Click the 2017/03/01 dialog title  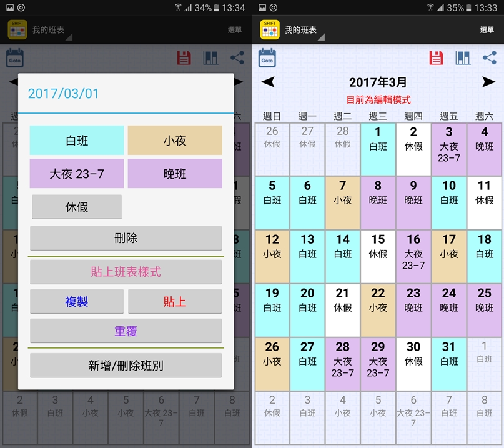click(x=63, y=94)
